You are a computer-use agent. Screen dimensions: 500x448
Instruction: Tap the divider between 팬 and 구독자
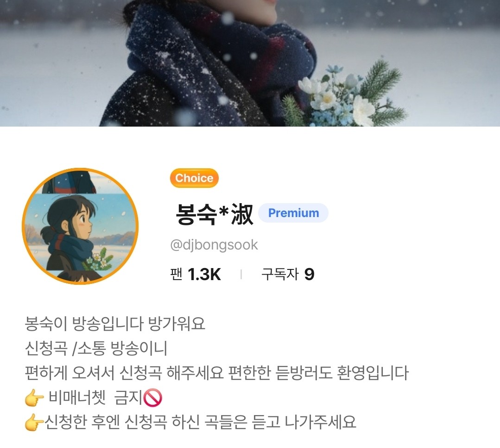pos(241,275)
